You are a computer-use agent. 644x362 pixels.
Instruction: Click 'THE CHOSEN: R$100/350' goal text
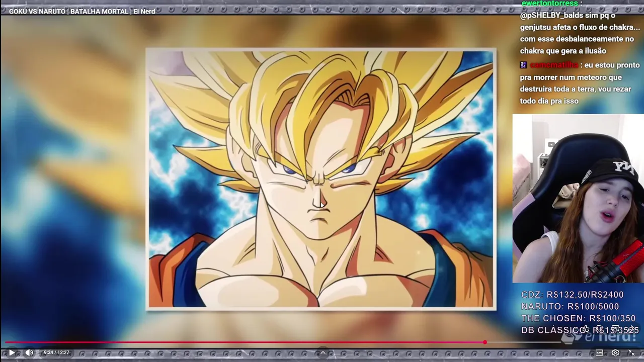coord(578,318)
